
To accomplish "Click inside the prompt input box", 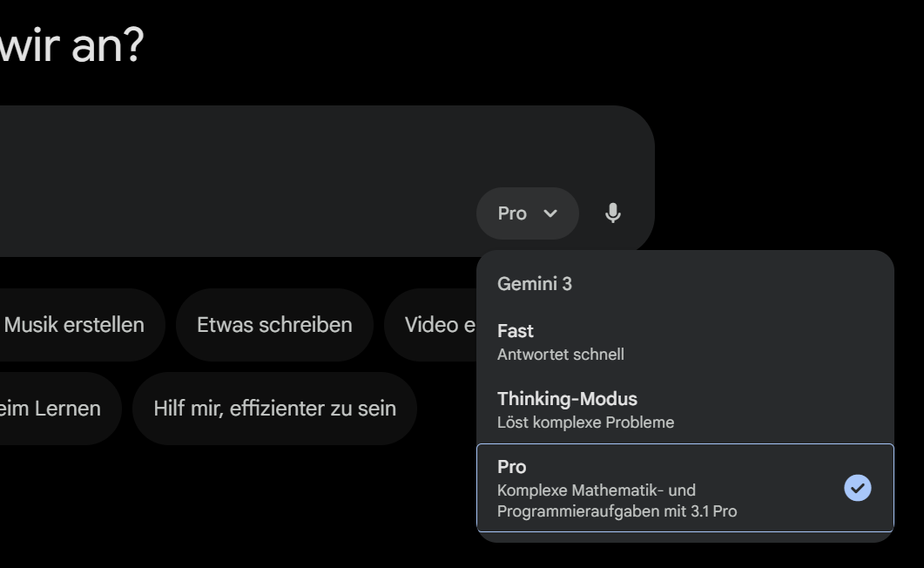I will (261, 157).
